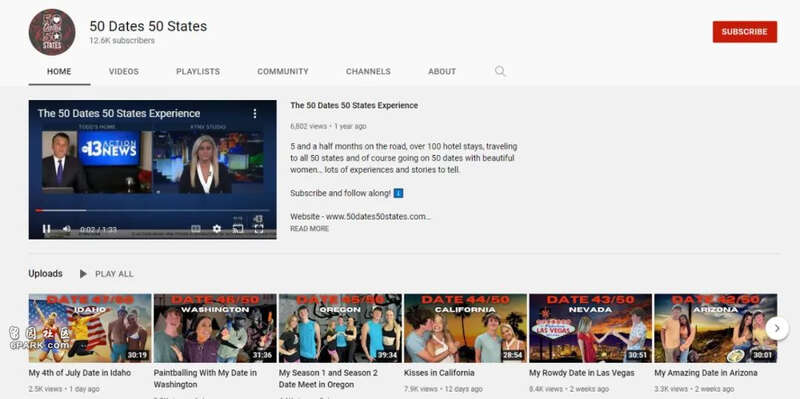Viewport: 800px width, 399px height.
Task: Open the 50 Dates 50 States channel avatar
Action: click(x=52, y=32)
